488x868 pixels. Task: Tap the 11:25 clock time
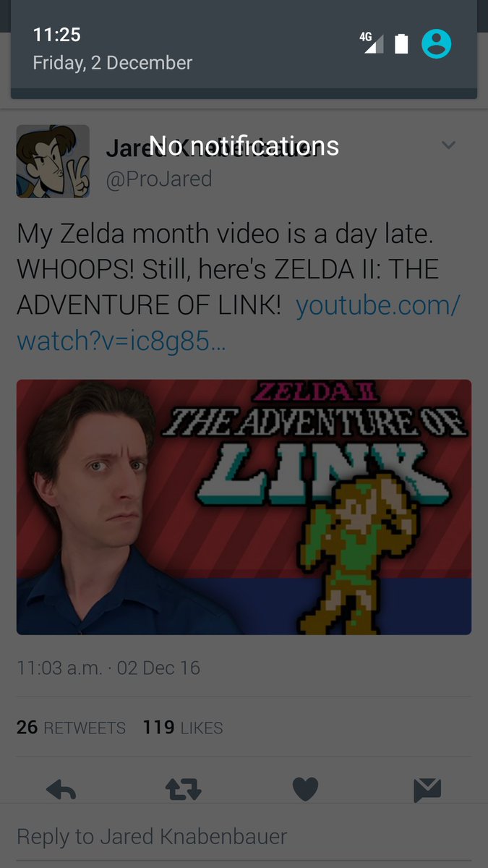(x=56, y=34)
